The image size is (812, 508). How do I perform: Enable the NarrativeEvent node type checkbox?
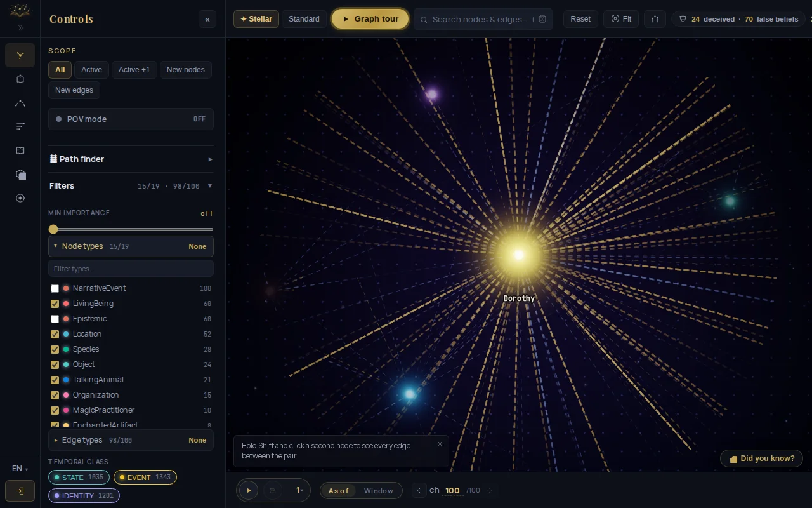tap(55, 288)
